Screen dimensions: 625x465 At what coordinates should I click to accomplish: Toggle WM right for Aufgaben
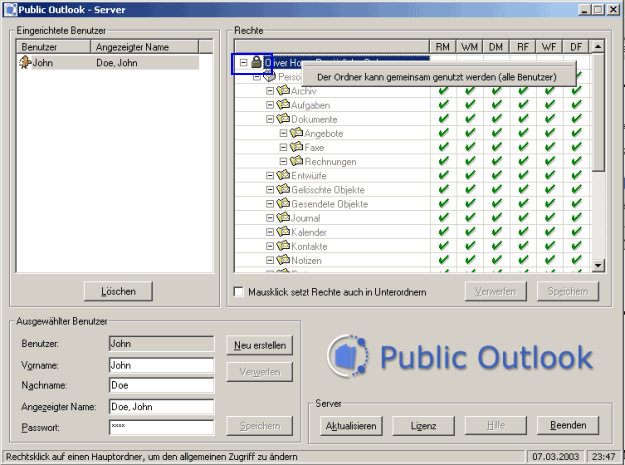(470, 105)
